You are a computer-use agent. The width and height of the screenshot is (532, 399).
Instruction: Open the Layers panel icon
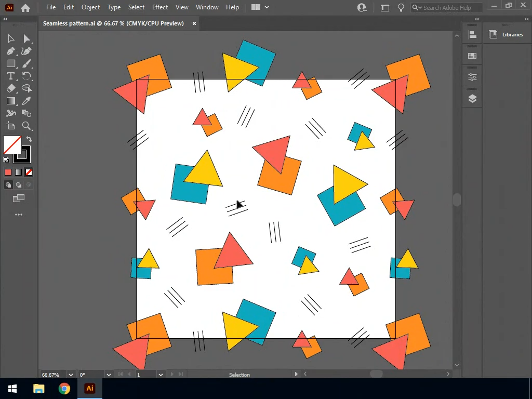(x=472, y=99)
